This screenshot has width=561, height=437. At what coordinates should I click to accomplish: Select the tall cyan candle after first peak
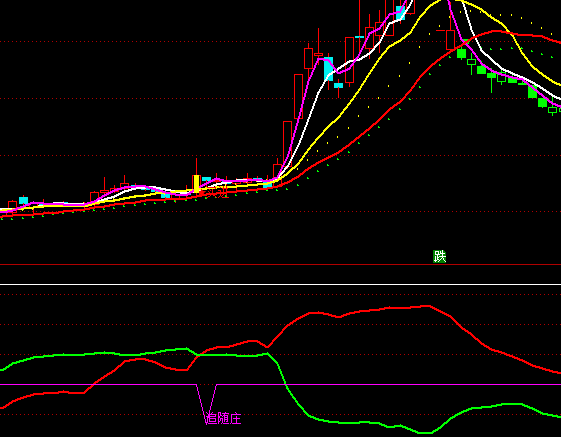328,69
